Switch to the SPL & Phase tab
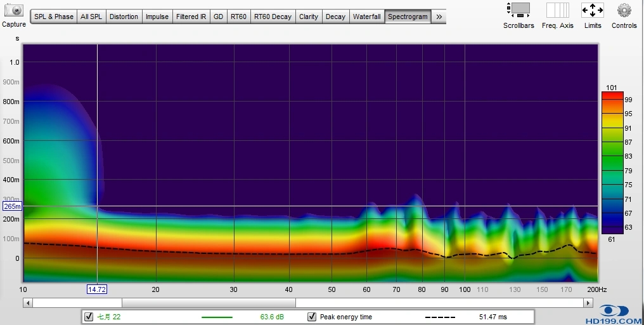The width and height of the screenshot is (644, 325). pyautogui.click(x=54, y=17)
